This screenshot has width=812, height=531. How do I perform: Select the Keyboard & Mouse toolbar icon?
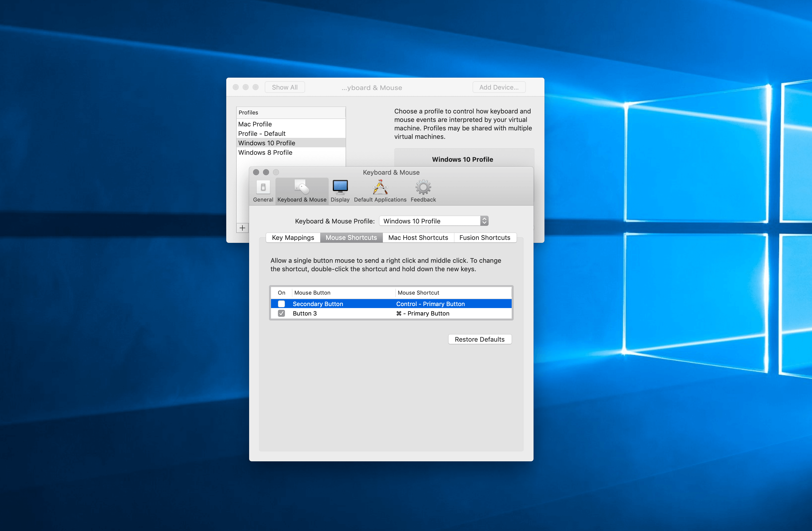point(302,191)
